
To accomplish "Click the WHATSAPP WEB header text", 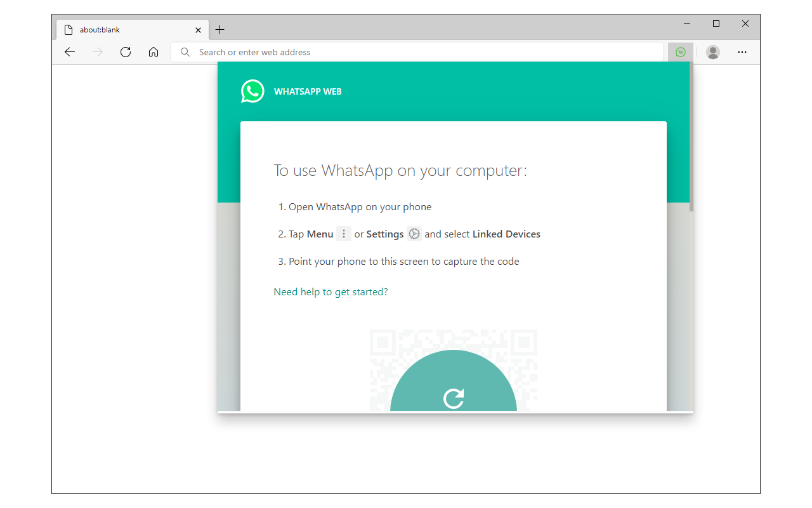I will click(308, 91).
